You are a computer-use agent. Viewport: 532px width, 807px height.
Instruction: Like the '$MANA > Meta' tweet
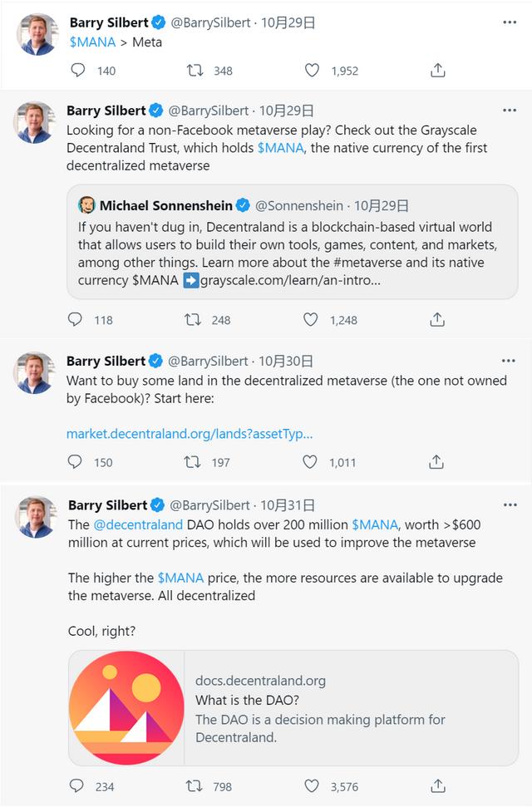click(x=312, y=71)
